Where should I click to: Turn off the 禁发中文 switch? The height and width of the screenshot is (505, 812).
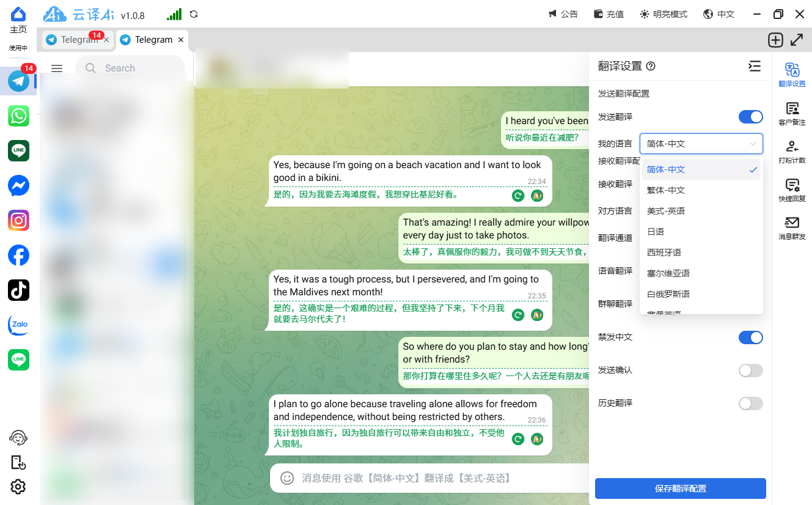click(750, 337)
